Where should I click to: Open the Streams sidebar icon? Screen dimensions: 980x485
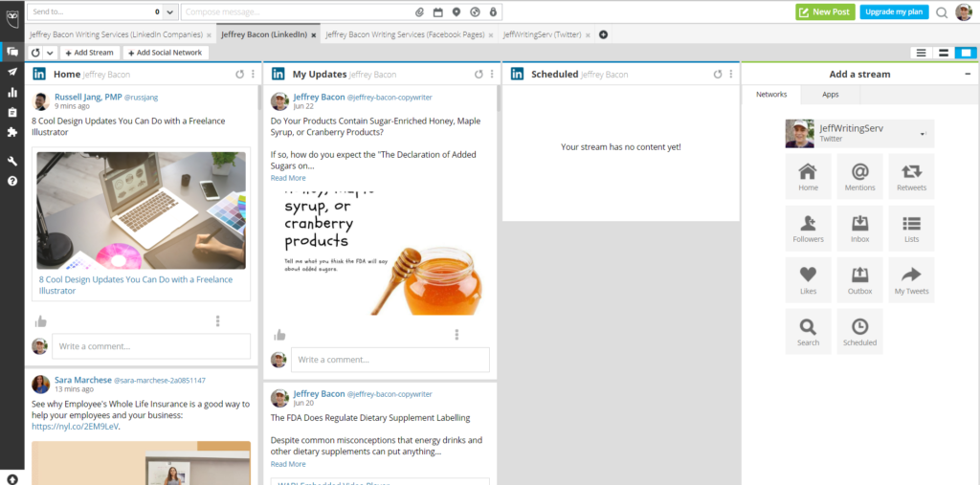pos(11,52)
